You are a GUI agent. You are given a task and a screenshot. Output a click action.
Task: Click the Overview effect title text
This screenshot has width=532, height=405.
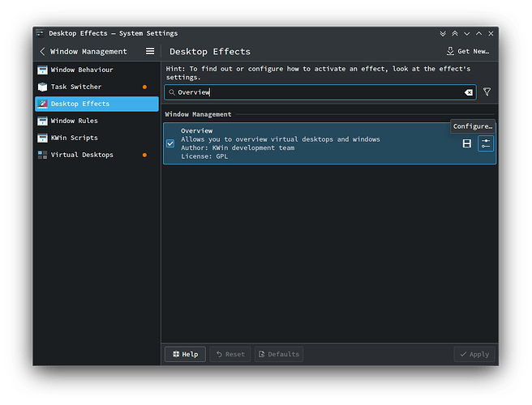pos(197,131)
